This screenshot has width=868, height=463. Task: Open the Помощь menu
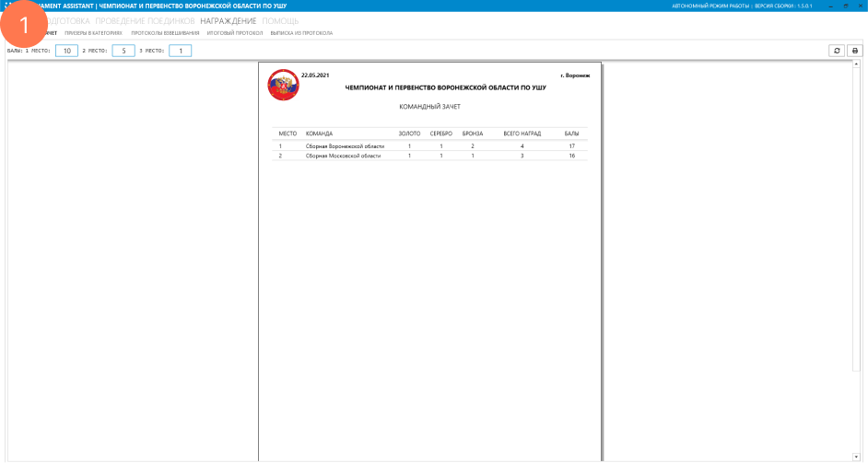[280, 20]
